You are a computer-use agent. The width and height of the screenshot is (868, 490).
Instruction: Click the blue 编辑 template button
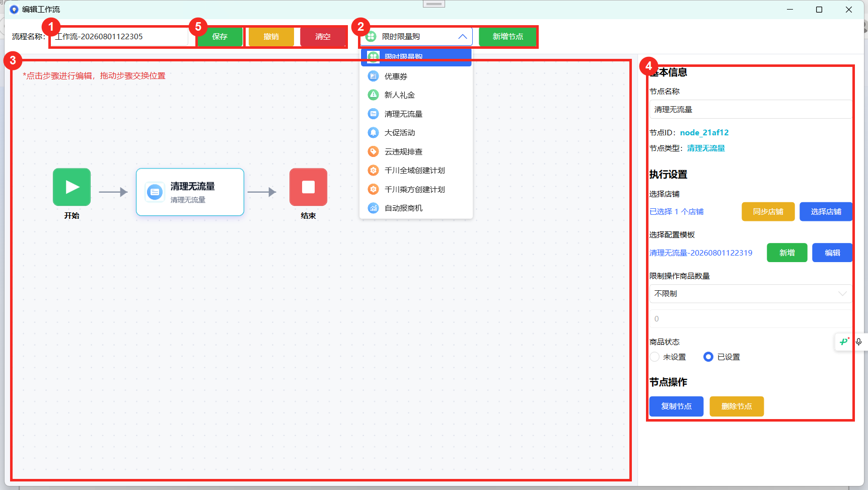[x=832, y=253]
